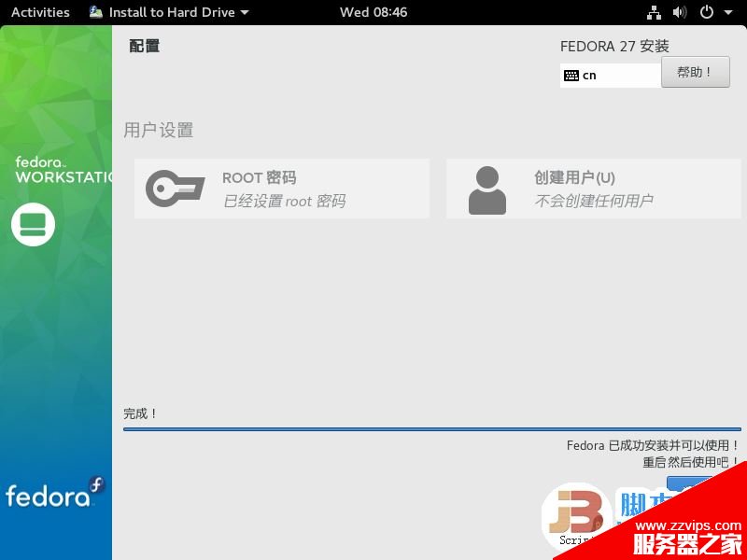Viewport: 747px width, 560px height.
Task: Open the Activities overview
Action: coord(40,12)
